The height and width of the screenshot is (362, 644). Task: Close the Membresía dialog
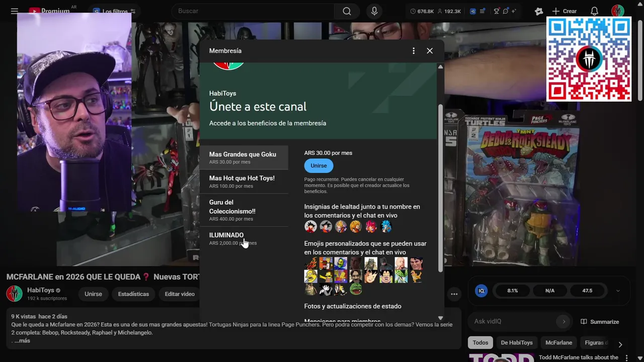pos(430,51)
